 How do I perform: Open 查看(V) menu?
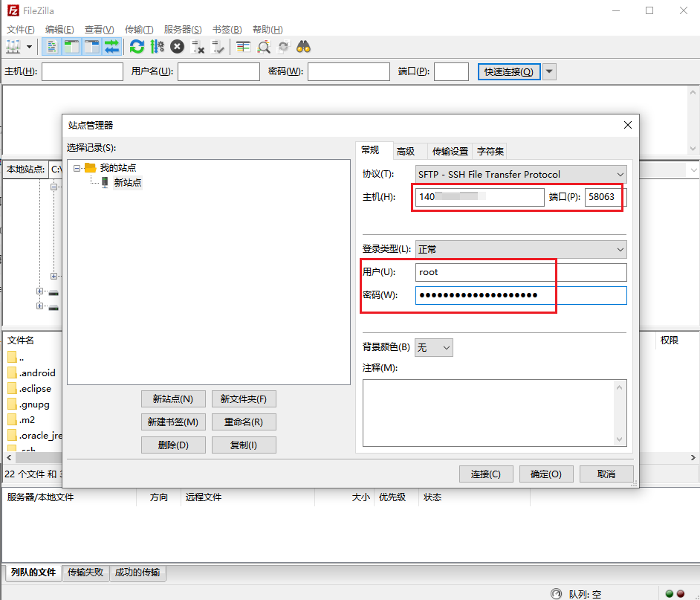pos(99,30)
